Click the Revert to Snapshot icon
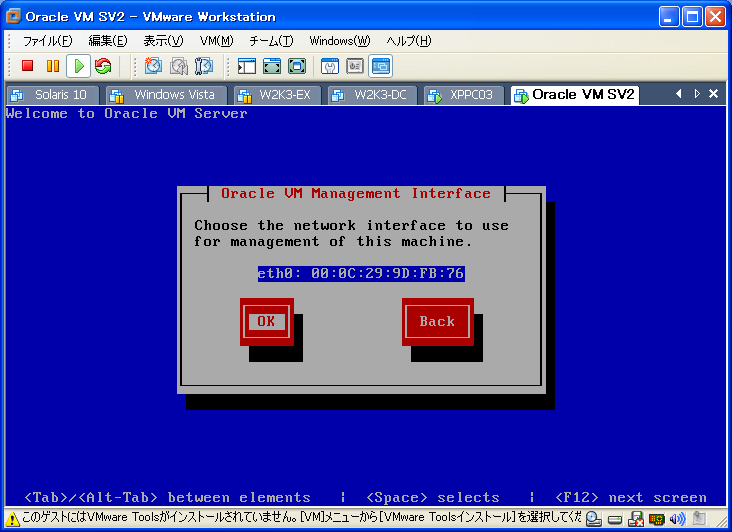732x532 pixels. pos(178,66)
